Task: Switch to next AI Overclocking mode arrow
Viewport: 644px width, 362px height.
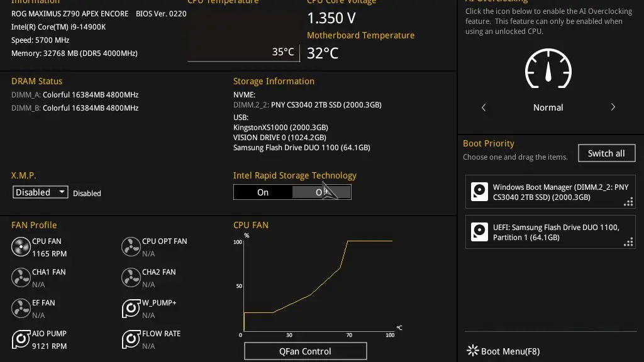Action: point(613,107)
